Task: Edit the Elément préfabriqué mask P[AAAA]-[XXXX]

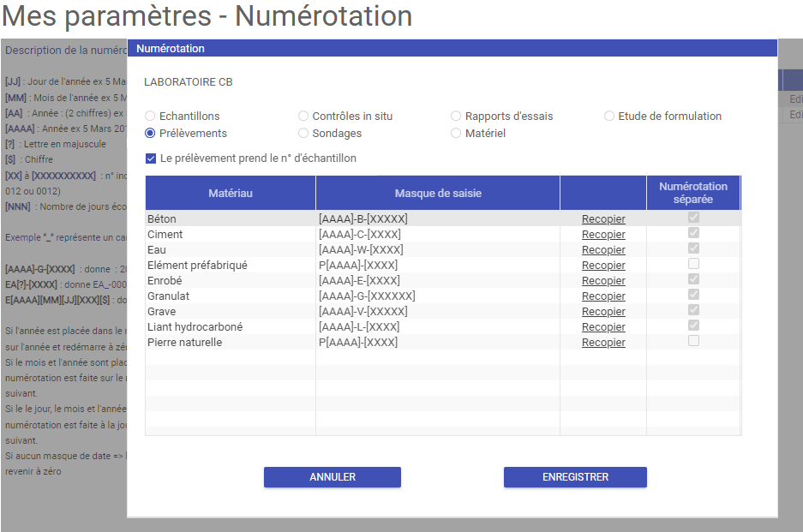Action: (x=438, y=266)
